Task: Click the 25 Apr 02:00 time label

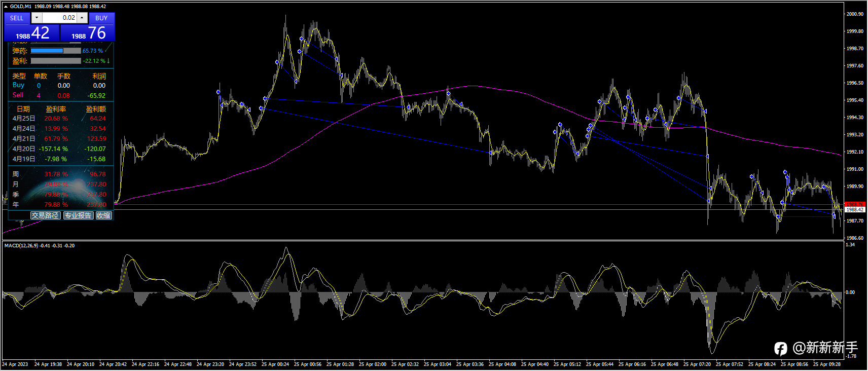Action: (373, 364)
